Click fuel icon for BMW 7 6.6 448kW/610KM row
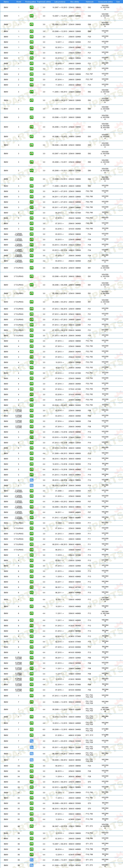This screenshot has width=123, height=868. 31,735
